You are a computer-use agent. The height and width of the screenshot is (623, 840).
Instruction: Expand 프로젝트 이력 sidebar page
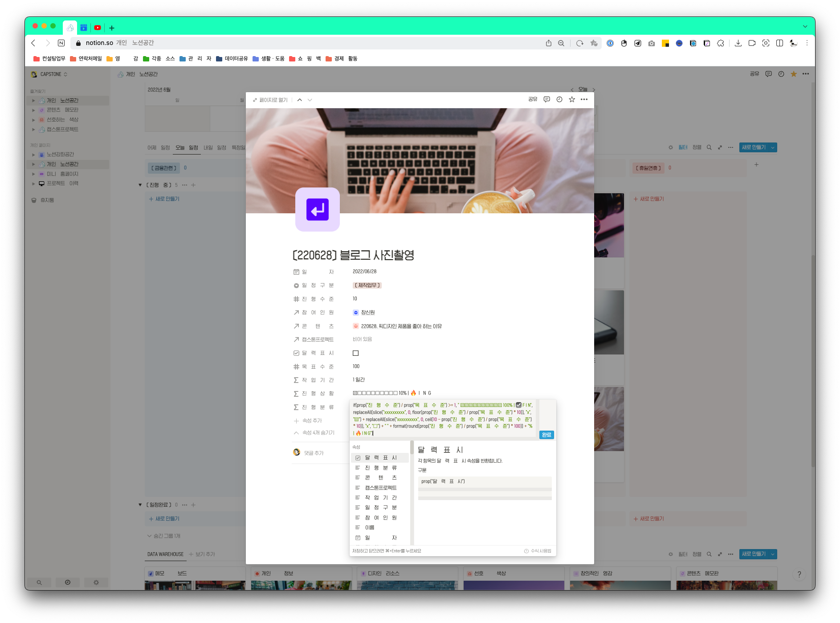tap(33, 183)
